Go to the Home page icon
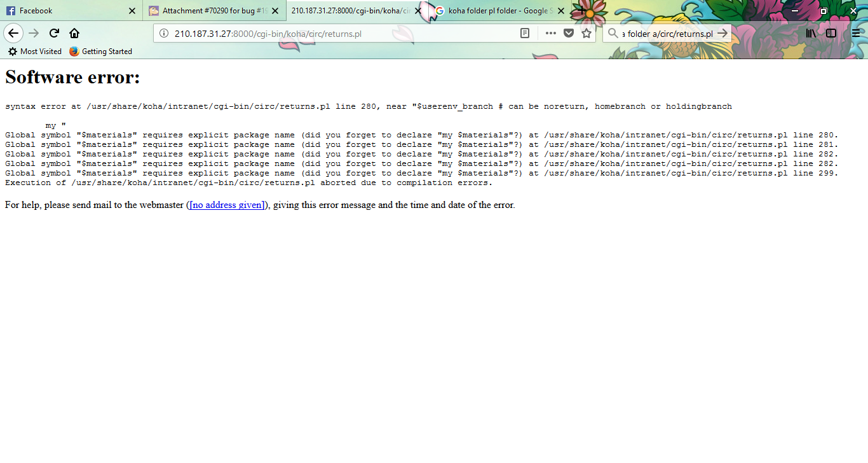Image resolution: width=868 pixels, height=463 pixels. (74, 33)
